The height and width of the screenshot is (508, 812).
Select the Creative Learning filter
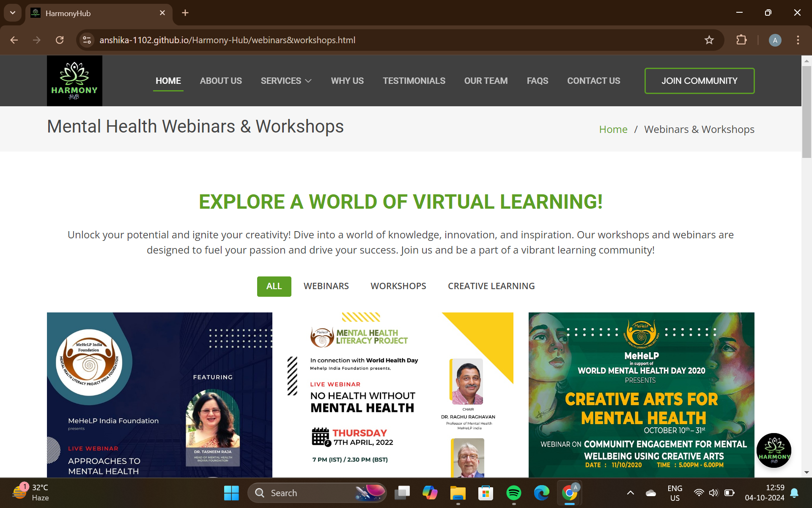(491, 286)
